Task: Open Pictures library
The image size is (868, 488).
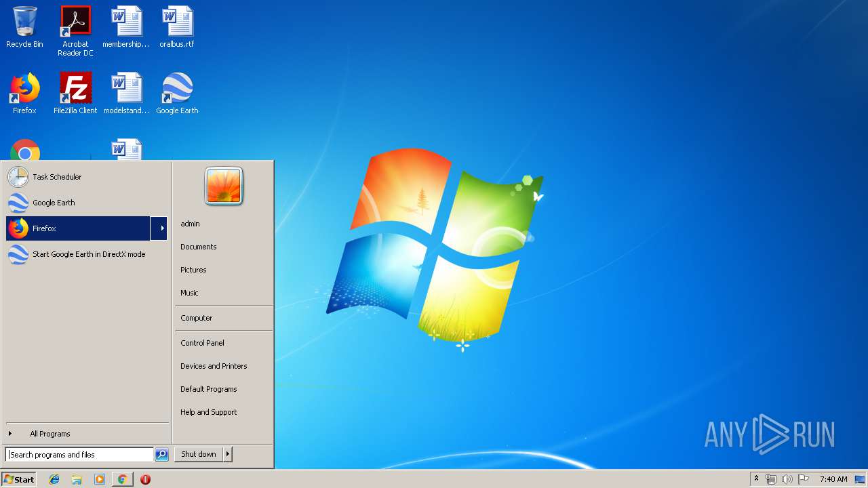Action: tap(193, 270)
